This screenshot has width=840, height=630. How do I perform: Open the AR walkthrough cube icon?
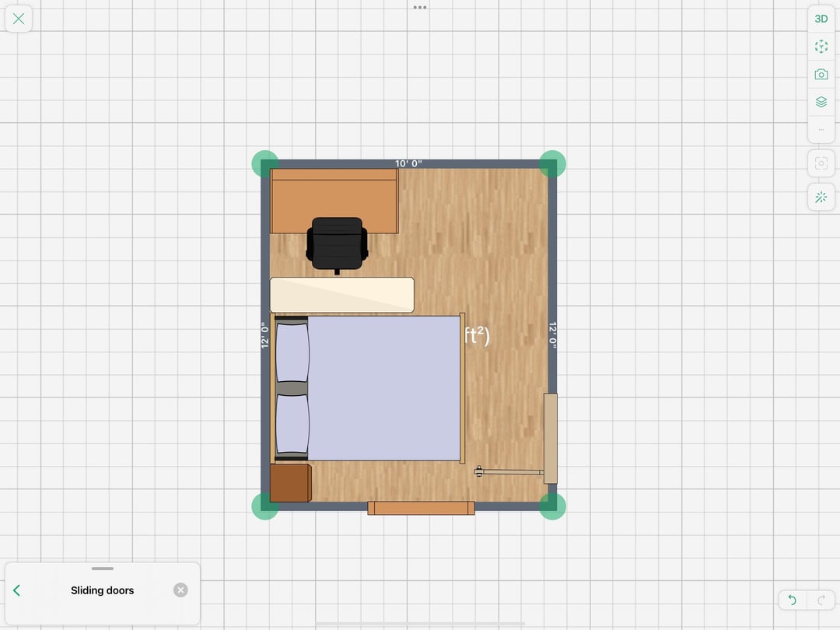pos(821,47)
